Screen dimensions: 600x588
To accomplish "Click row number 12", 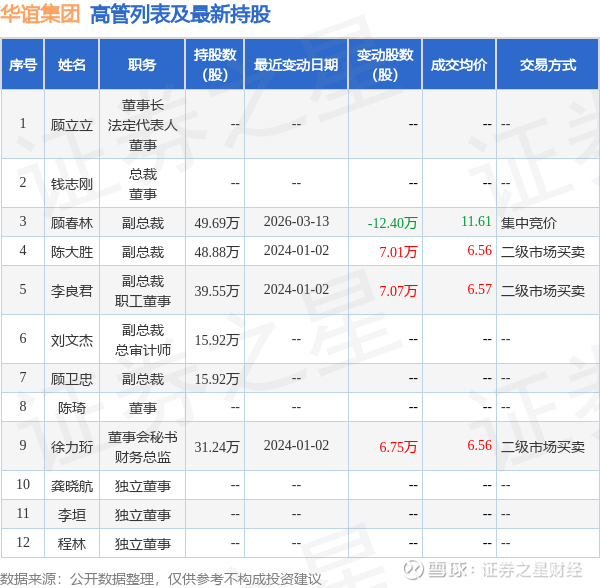I will click(23, 542).
